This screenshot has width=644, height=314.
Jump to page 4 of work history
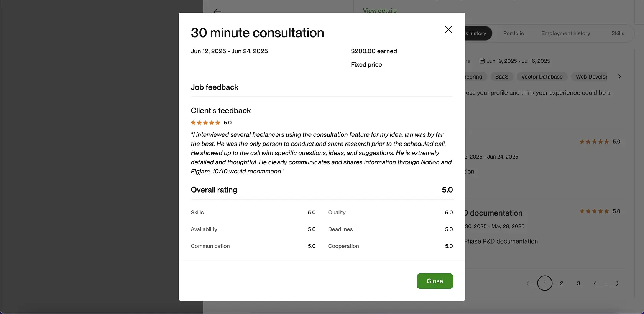point(595,283)
